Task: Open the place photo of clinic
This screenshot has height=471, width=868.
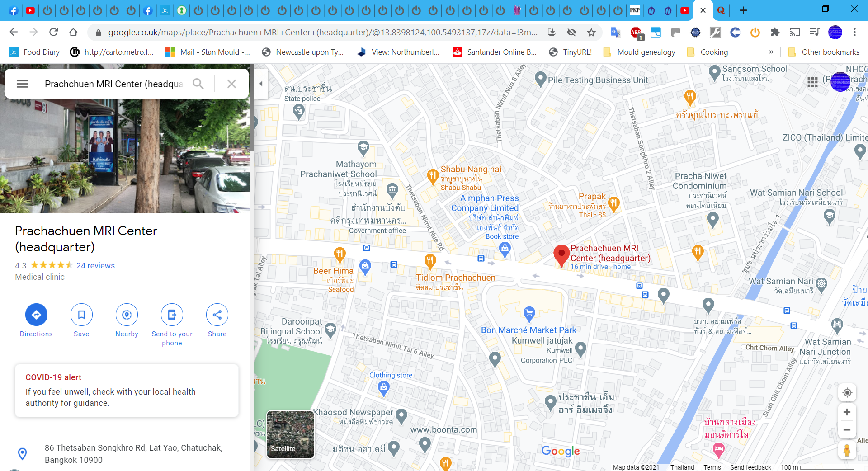Action: (x=125, y=155)
